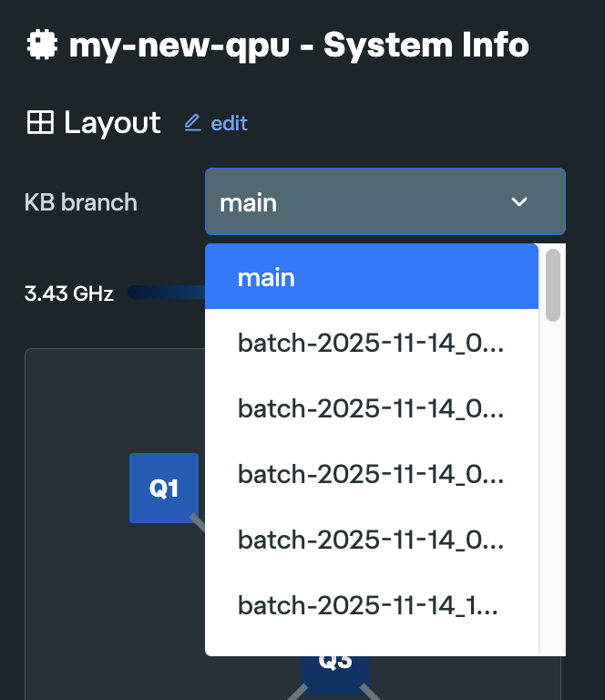Click the 3.43 GHz frequency label
Viewport: 605px width, 700px height.
pos(69,293)
